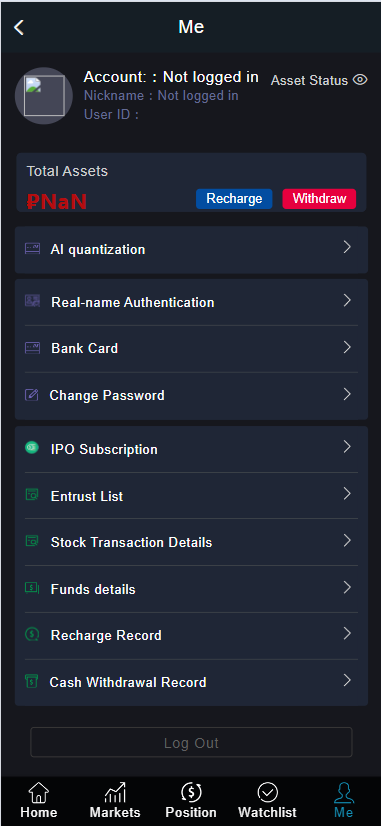Click the green IPO Subscription icon
The image size is (381, 826).
32,448
